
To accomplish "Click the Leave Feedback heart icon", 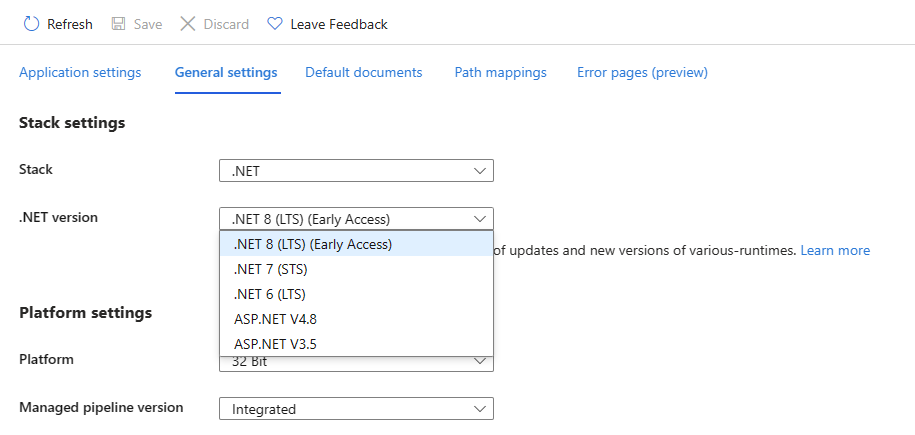I will 274,24.
